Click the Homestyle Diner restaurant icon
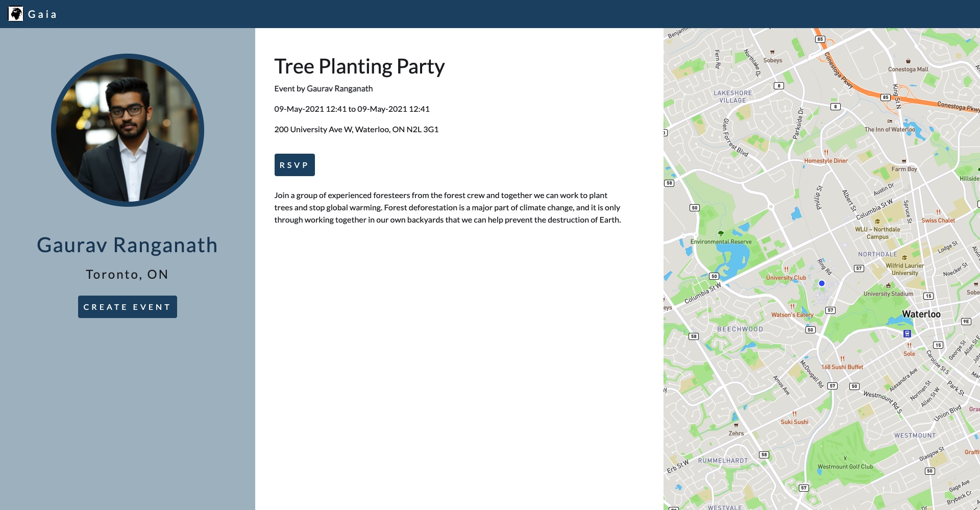This screenshot has height=510, width=980. point(826,152)
